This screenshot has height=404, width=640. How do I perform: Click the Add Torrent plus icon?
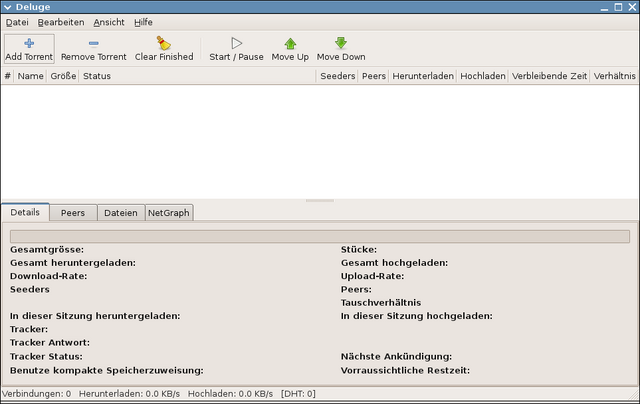point(29,43)
